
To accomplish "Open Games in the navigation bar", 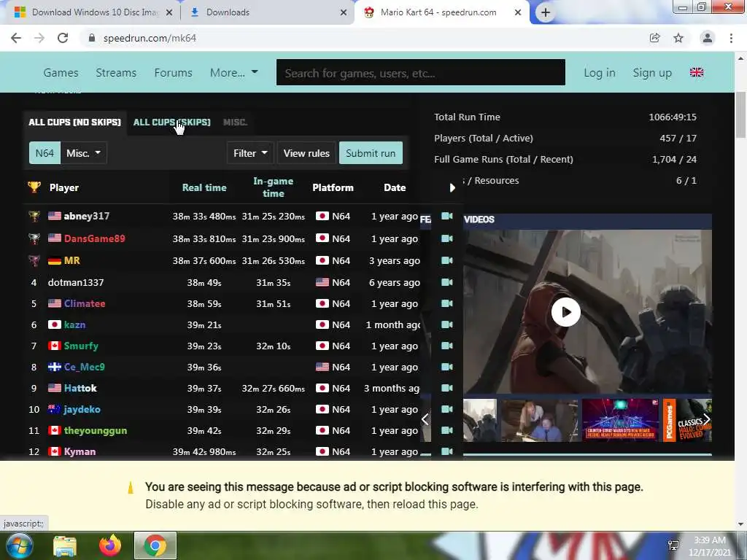I will click(61, 73).
